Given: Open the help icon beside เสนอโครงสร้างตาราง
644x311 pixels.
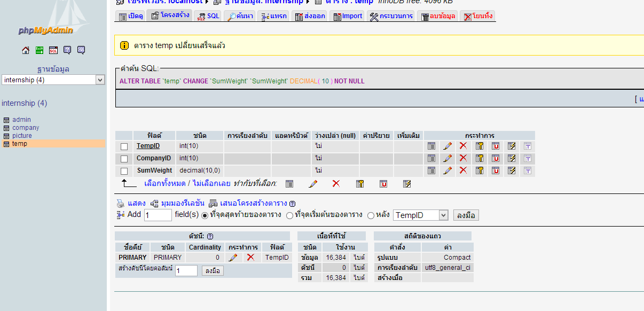Looking at the screenshot, I should pos(293,204).
